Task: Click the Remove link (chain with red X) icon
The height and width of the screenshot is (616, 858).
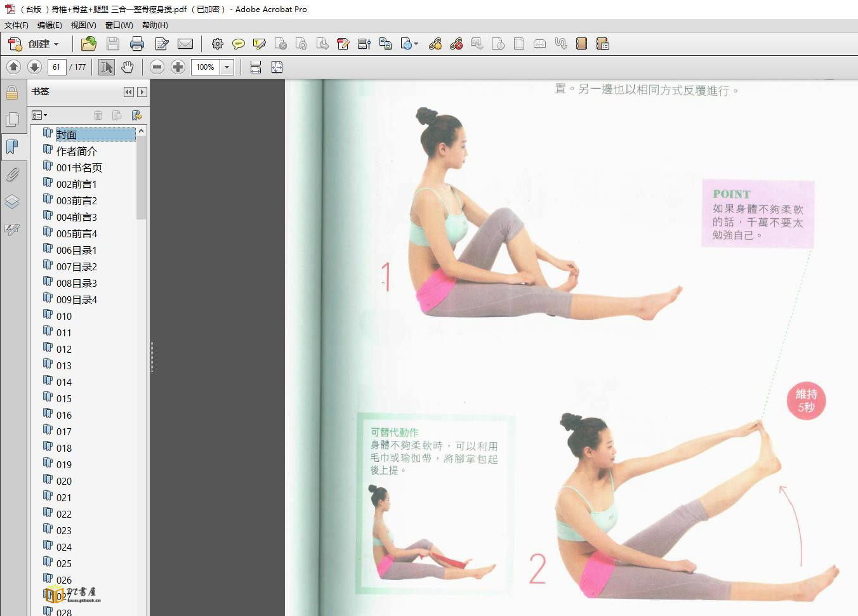Action: 456,44
